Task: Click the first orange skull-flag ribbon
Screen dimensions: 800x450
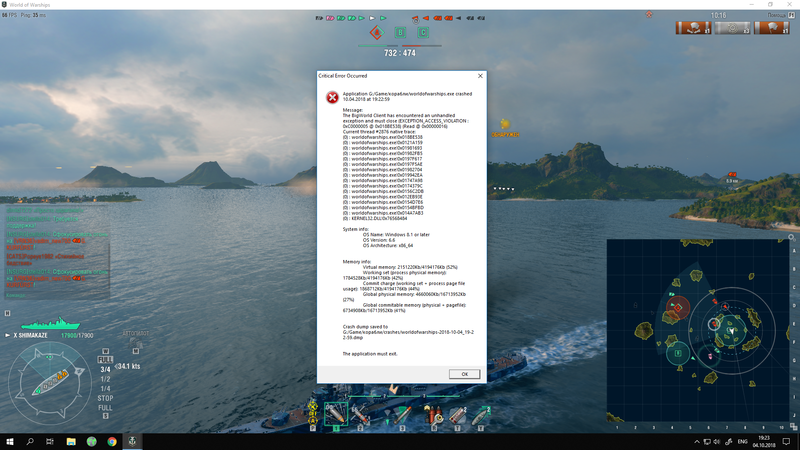Action: coord(693,28)
